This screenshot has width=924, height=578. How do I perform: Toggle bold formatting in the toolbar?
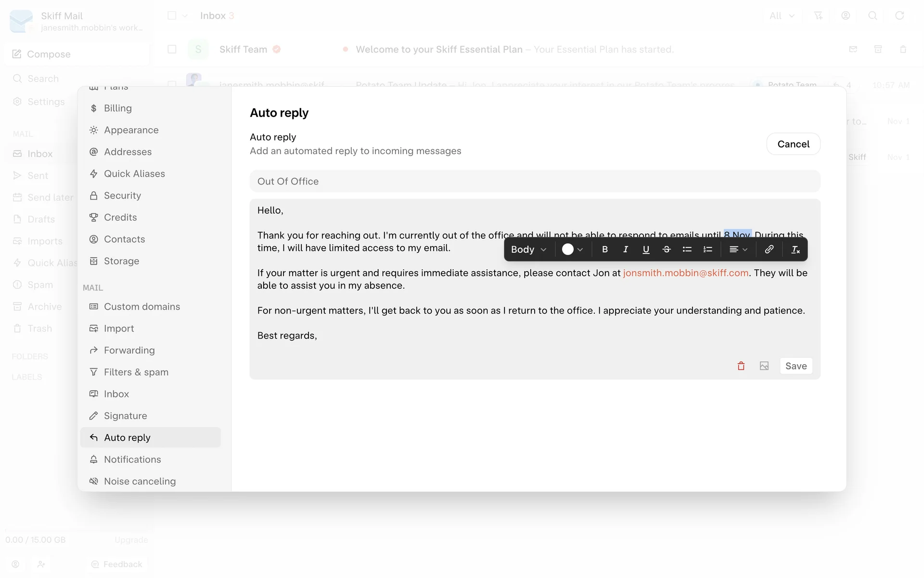605,250
